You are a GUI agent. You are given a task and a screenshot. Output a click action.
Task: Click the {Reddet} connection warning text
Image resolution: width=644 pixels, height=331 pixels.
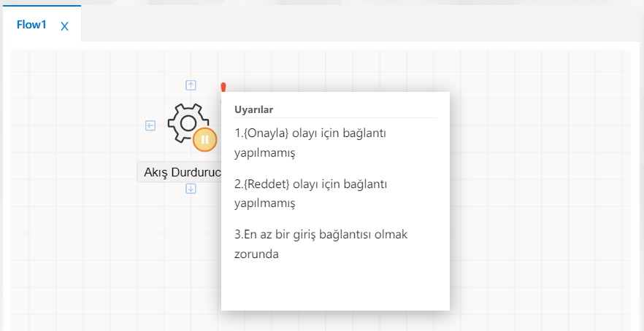tap(311, 194)
